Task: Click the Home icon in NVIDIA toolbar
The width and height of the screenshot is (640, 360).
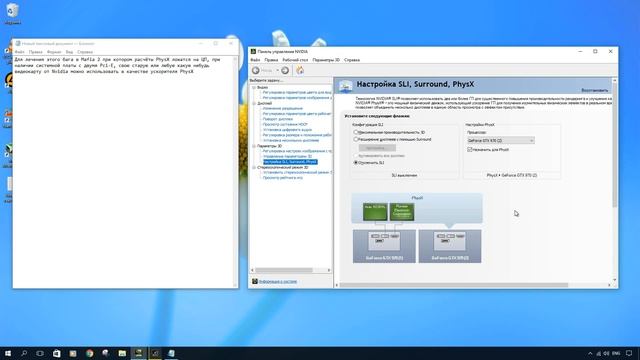Action: [300, 70]
